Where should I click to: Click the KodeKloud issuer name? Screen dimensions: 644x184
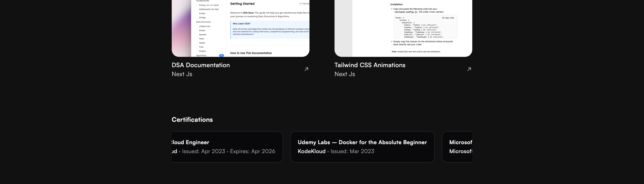click(x=311, y=151)
